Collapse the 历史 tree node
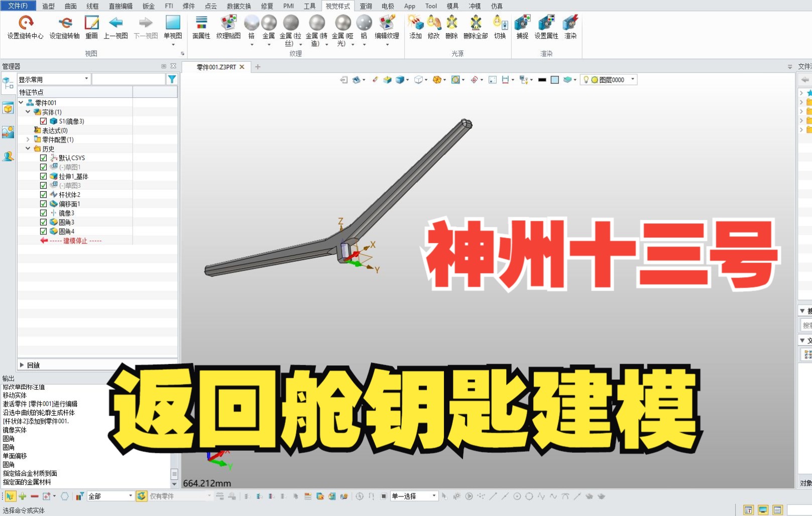Screen dimensions: 812x516 [29, 149]
